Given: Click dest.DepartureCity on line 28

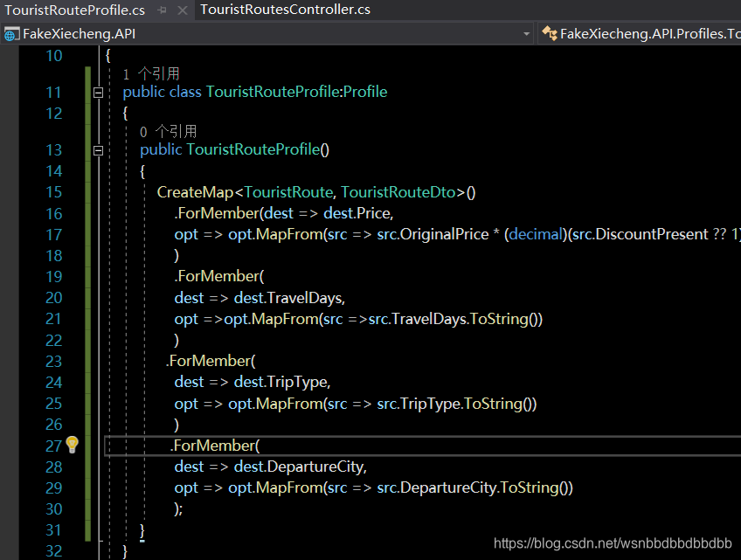Looking at the screenshot, I should coord(300,467).
